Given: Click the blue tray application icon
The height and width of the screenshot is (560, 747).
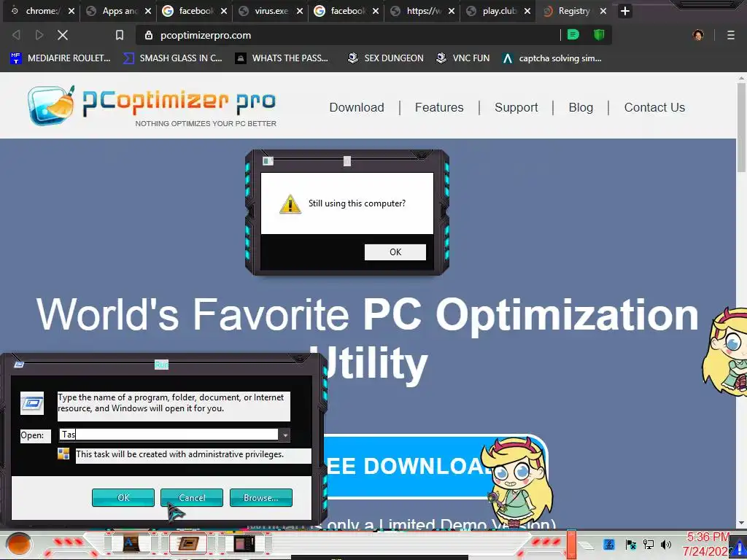Looking at the screenshot, I should (x=608, y=544).
